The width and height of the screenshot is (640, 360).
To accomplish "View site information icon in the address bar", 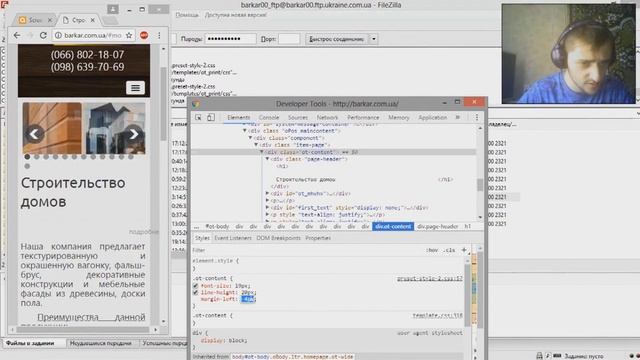I will pyautogui.click(x=58, y=36).
